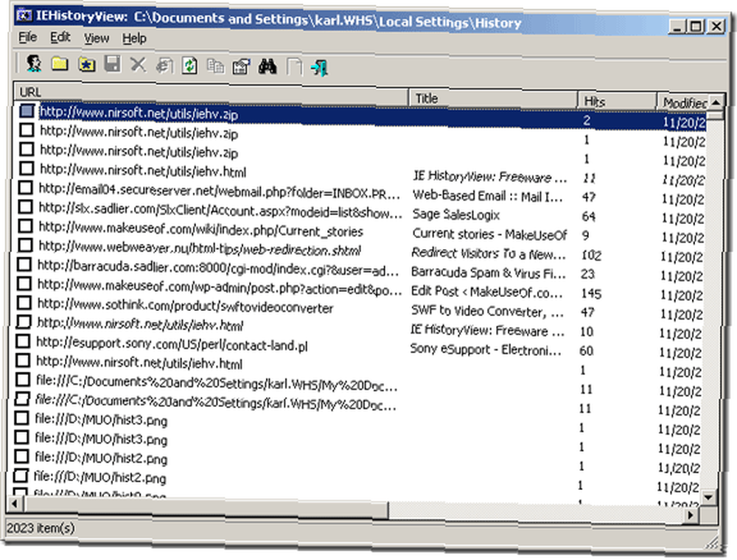Click the select user profile icon
The height and width of the screenshot is (560, 737).
click(33, 63)
